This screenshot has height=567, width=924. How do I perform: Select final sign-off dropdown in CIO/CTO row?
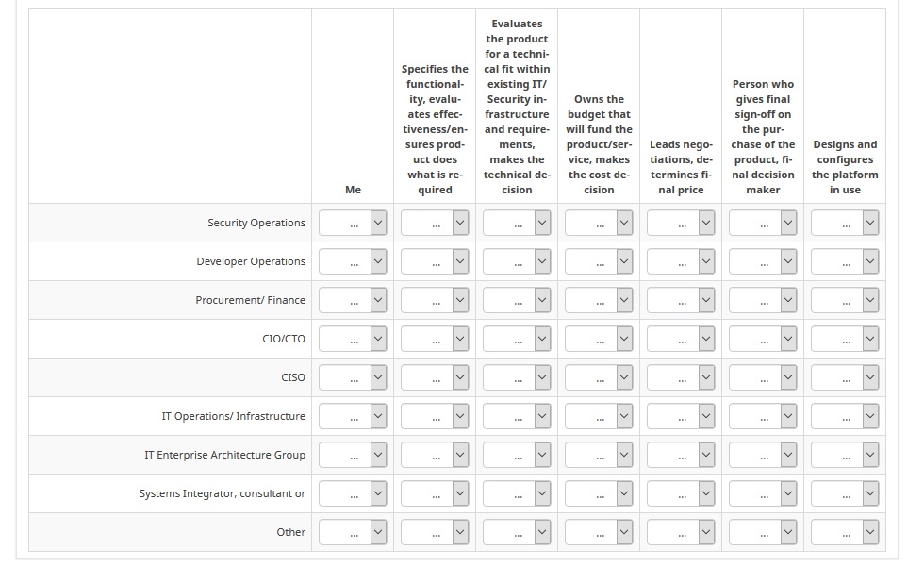tap(763, 339)
